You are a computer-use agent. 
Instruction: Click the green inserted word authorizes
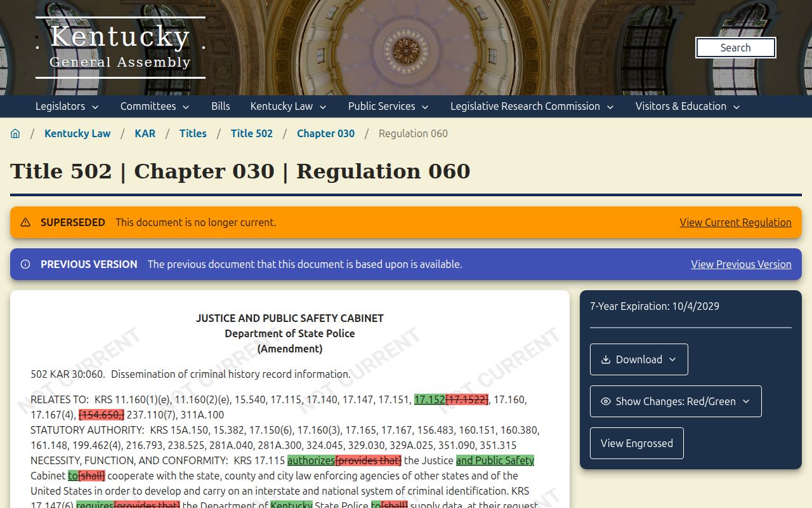311,460
